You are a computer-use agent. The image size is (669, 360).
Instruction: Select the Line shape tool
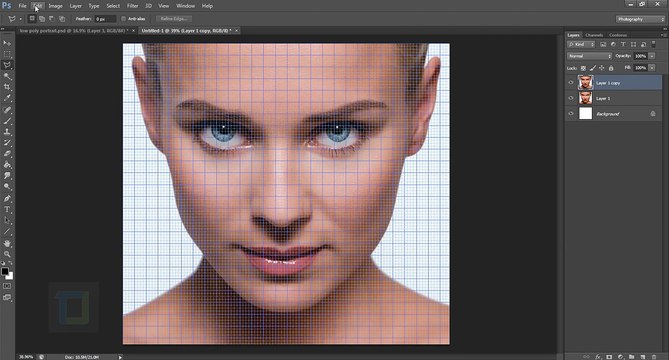(7, 232)
